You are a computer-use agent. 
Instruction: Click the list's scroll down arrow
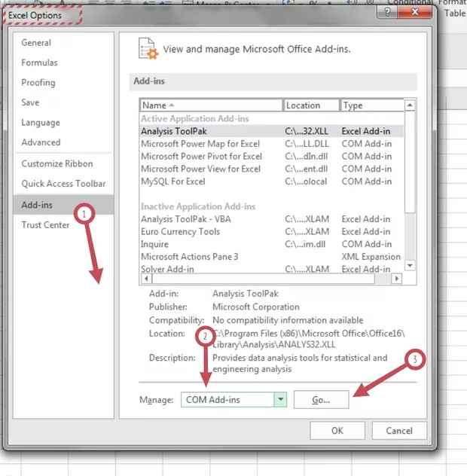[x=410, y=266]
